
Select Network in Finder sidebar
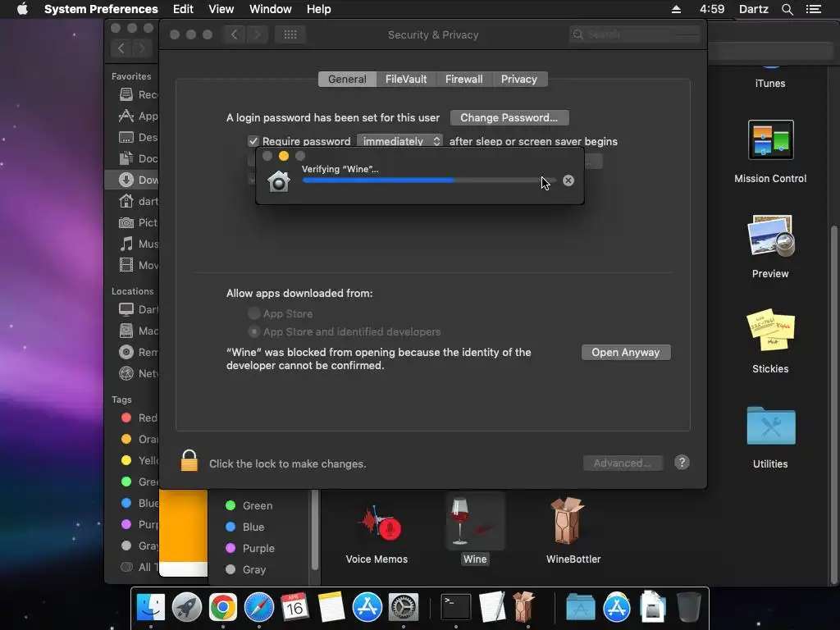(x=138, y=373)
